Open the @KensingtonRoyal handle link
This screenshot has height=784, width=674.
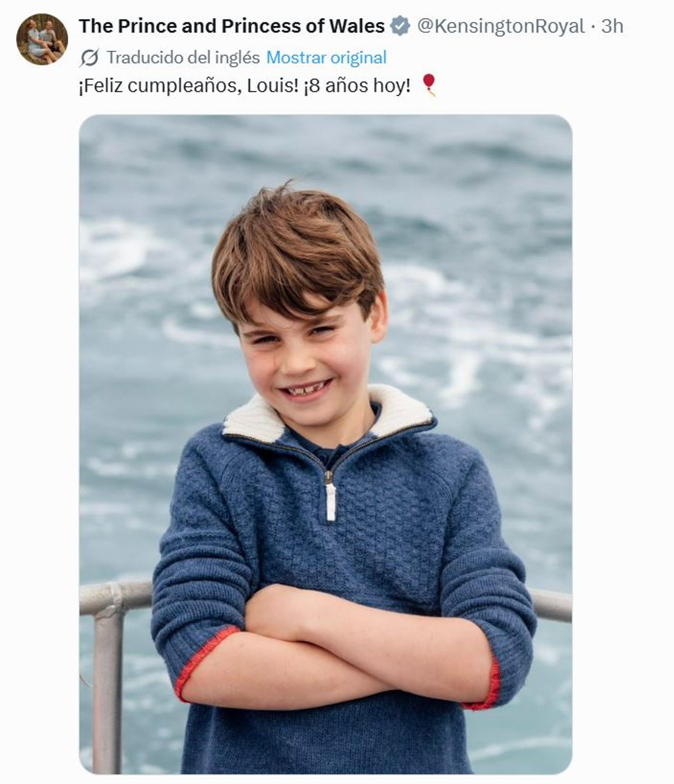[x=501, y=26]
